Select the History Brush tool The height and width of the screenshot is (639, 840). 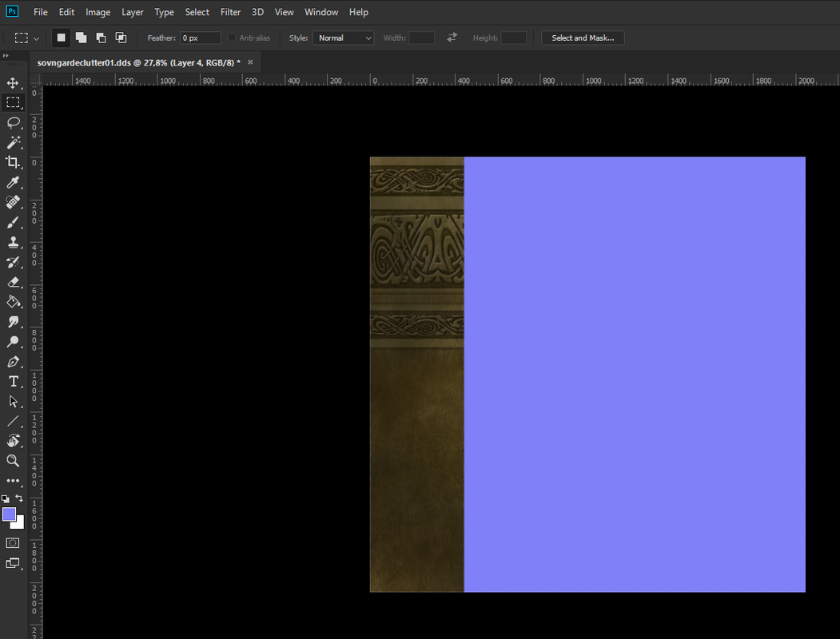pyautogui.click(x=13, y=262)
